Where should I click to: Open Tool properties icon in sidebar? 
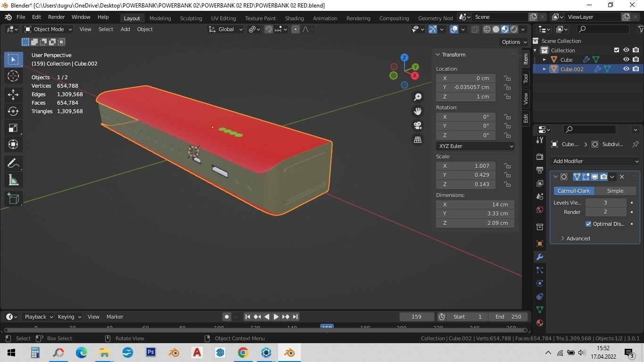[x=540, y=141]
